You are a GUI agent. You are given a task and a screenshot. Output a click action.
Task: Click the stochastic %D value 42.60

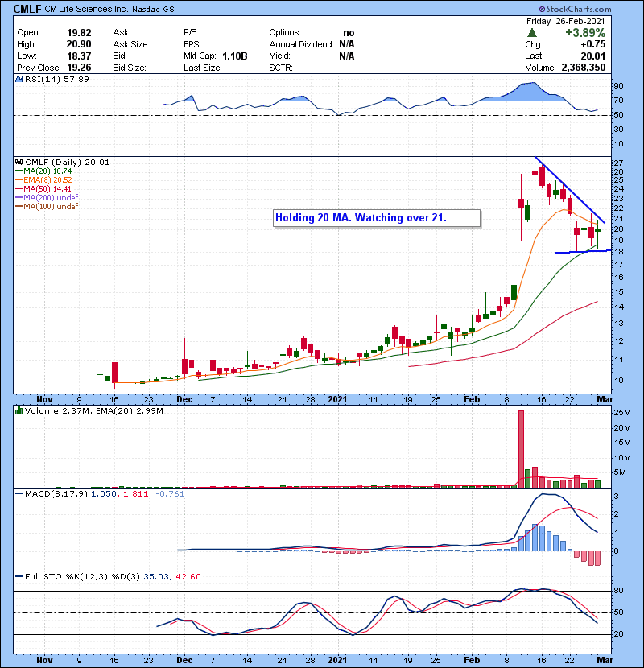(x=188, y=577)
